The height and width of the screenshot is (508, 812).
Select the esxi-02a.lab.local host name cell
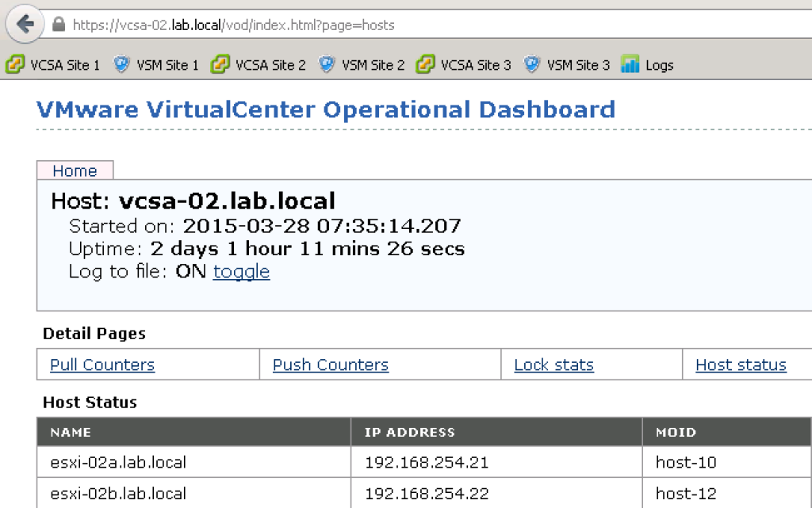click(193, 462)
